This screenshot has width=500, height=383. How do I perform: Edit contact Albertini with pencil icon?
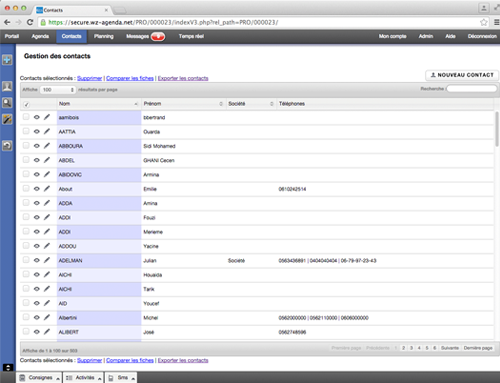click(x=47, y=318)
